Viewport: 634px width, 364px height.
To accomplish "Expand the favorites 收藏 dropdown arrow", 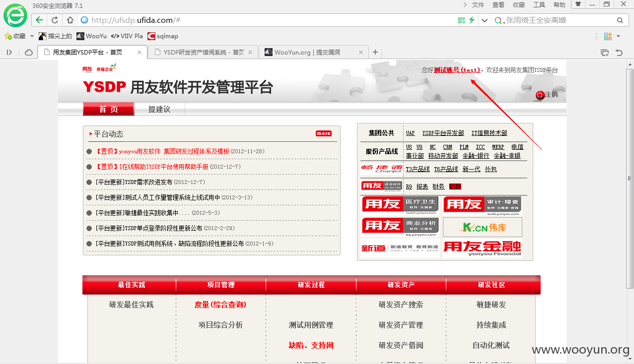I will coord(32,36).
